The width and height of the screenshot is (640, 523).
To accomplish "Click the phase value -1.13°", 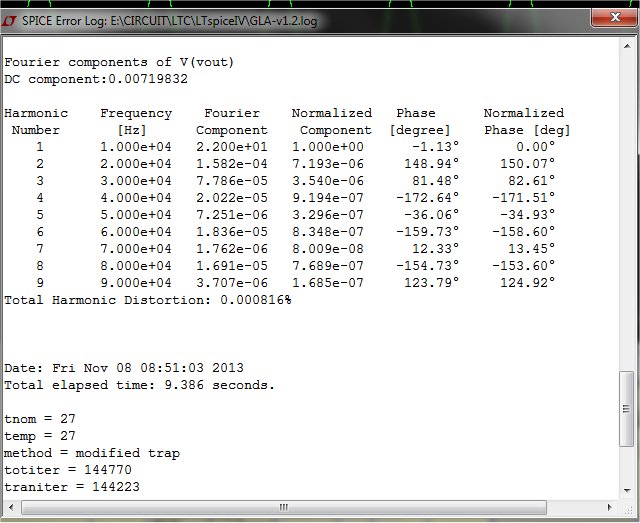I will pyautogui.click(x=436, y=147).
